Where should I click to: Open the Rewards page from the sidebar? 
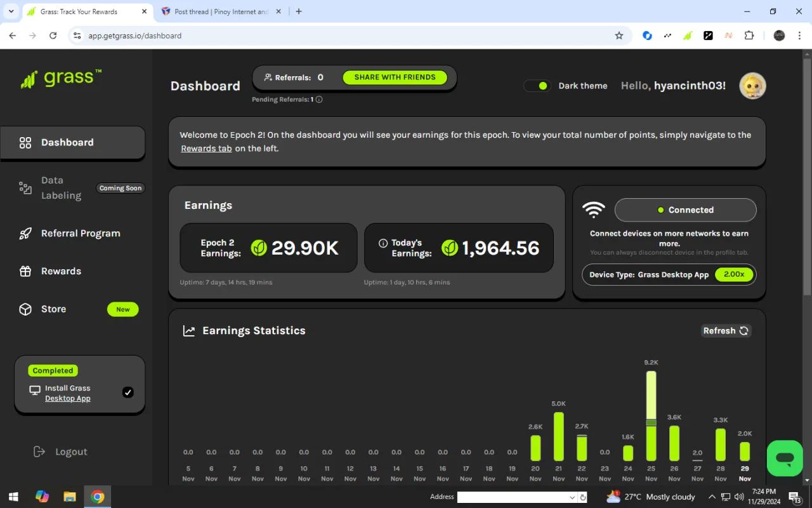pyautogui.click(x=50, y=271)
